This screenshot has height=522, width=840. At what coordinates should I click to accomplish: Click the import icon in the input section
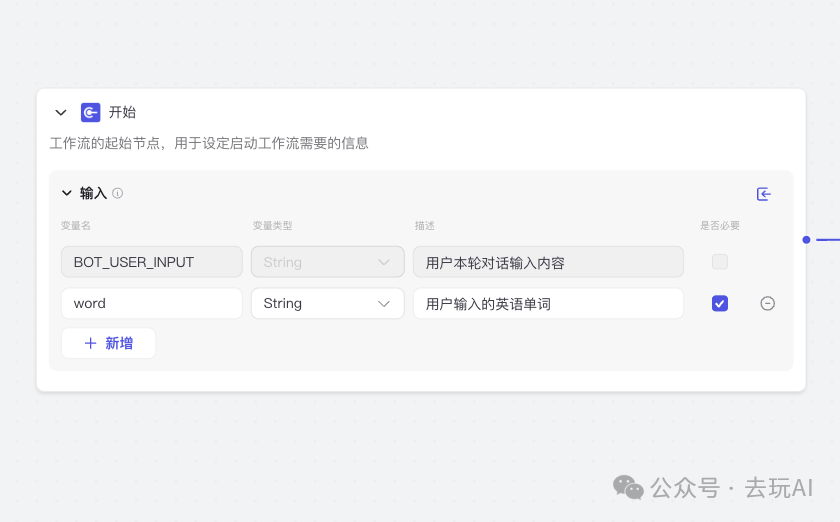[764, 194]
